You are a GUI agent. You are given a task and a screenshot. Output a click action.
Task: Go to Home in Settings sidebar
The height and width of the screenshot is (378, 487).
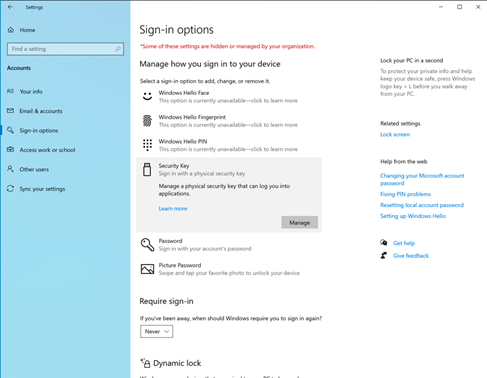[x=27, y=30]
